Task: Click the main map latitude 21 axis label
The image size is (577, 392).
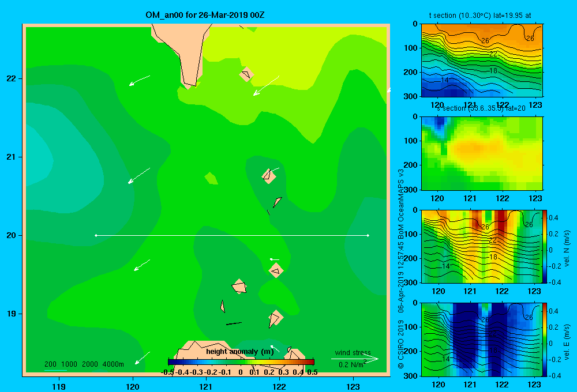Action: coord(12,157)
